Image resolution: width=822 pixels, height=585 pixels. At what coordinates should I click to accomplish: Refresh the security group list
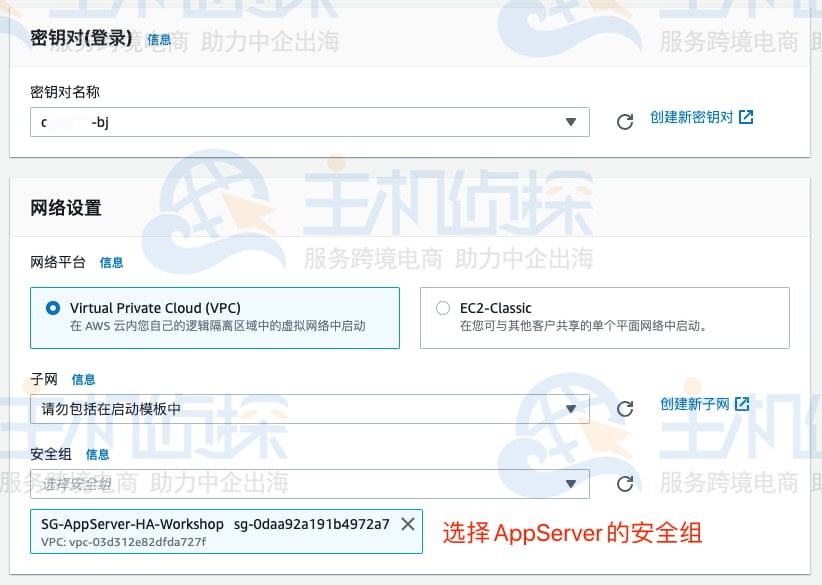625,484
